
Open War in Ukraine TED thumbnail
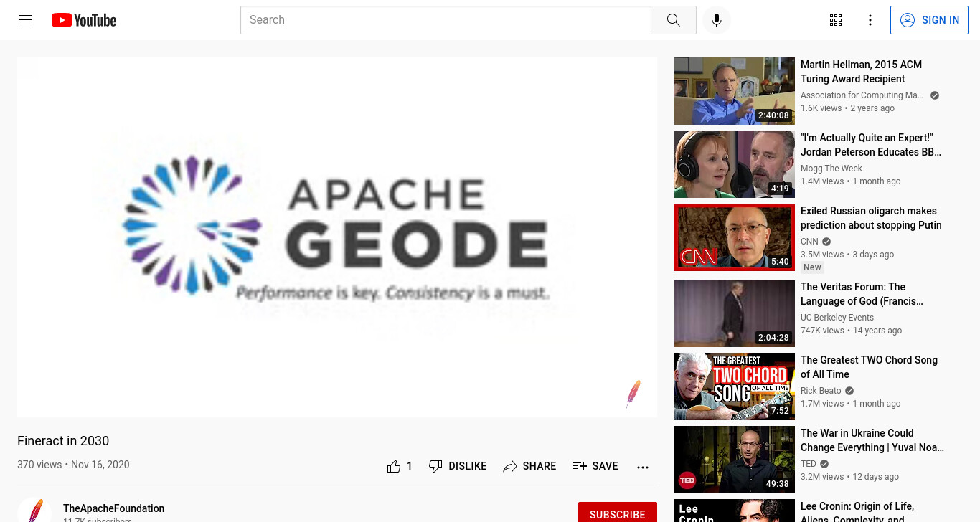[x=735, y=460]
